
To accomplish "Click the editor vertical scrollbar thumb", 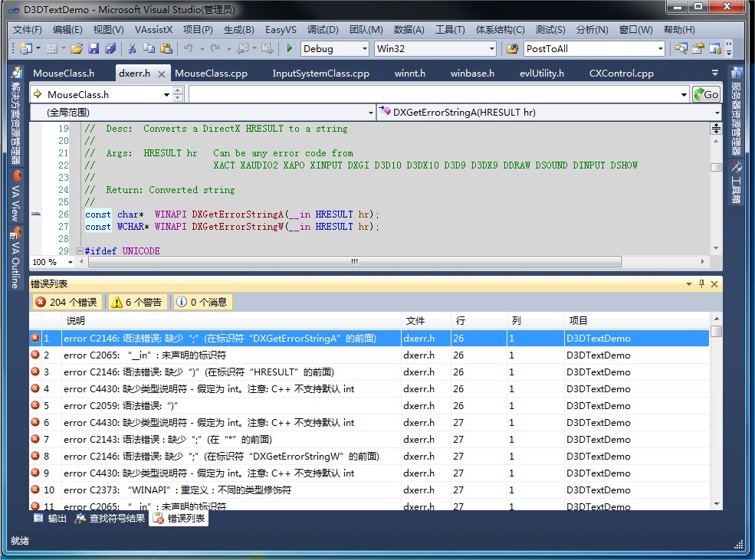I will (x=716, y=167).
